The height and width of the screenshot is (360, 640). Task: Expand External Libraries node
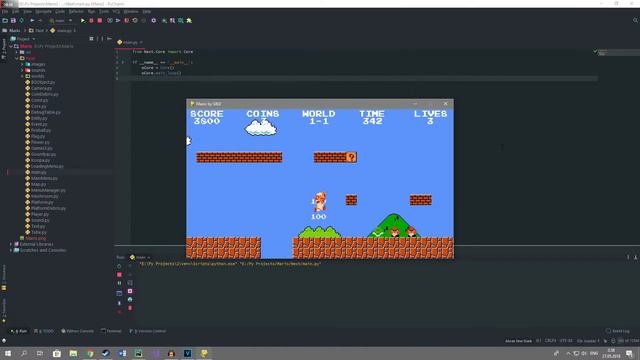tap(11, 244)
